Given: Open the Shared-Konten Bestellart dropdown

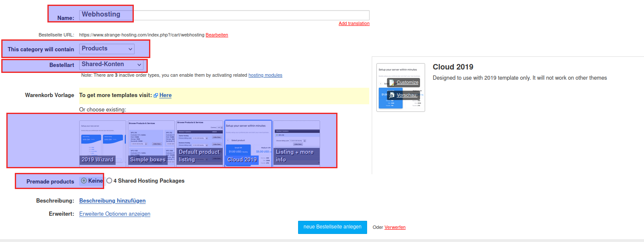Looking at the screenshot, I should coord(111,64).
